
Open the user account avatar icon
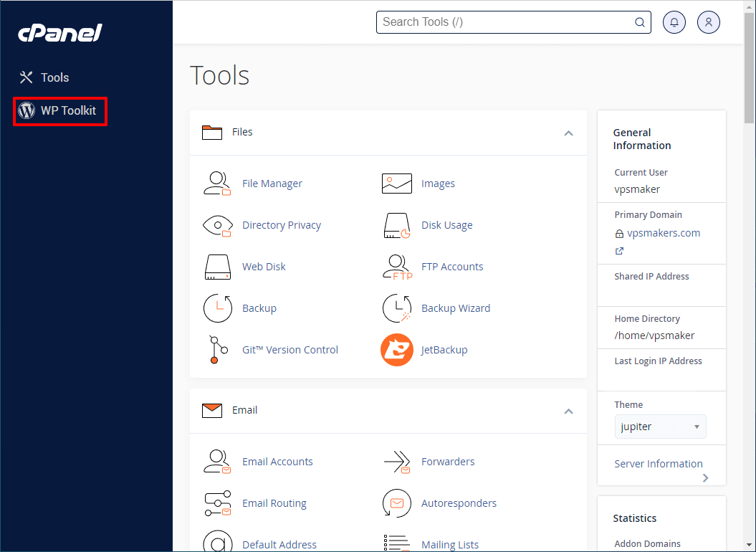coord(708,22)
